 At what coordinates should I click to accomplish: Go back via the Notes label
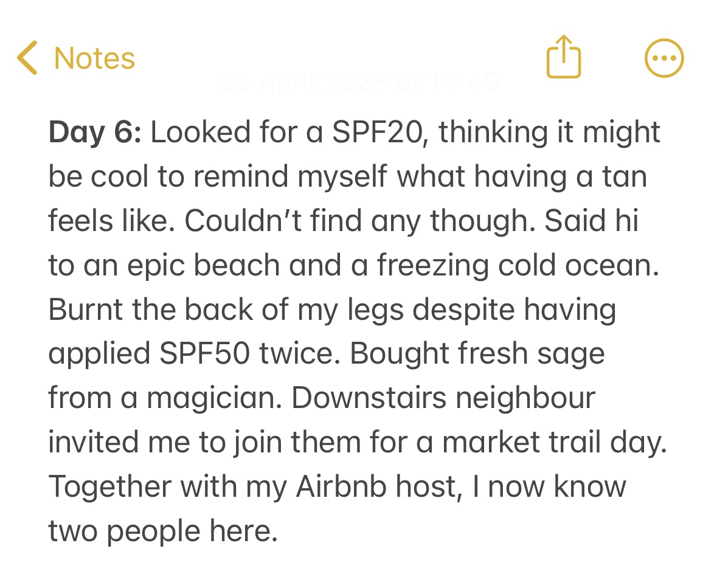[x=94, y=58]
